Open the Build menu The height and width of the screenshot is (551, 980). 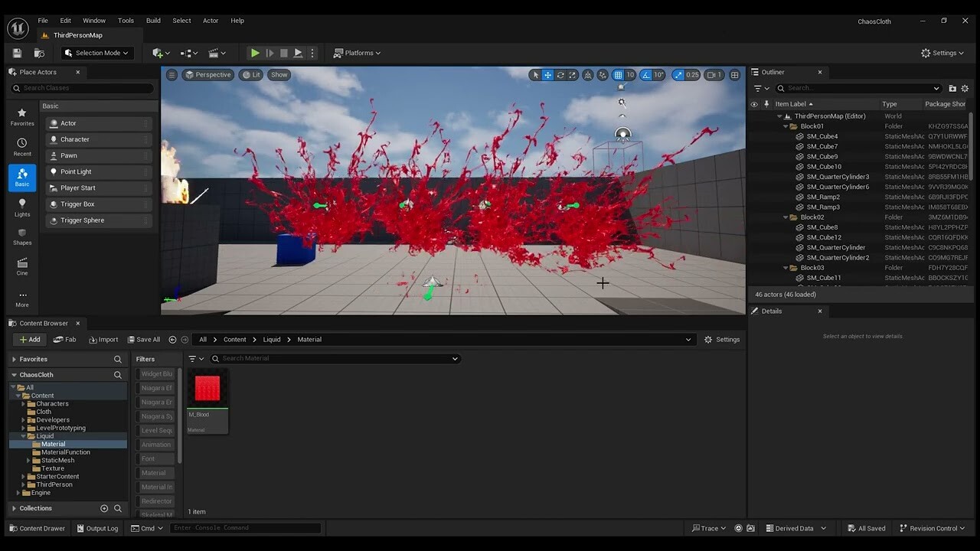point(153,21)
